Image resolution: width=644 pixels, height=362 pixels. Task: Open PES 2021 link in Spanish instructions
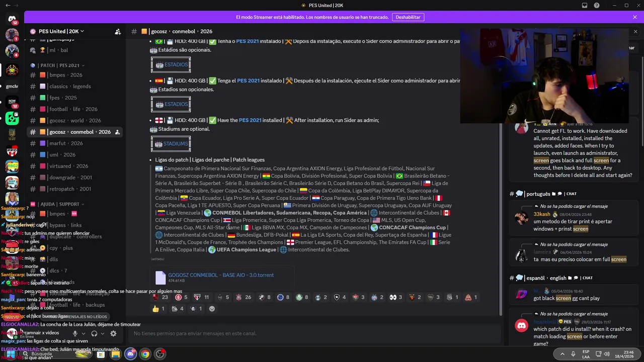[x=249, y=80]
